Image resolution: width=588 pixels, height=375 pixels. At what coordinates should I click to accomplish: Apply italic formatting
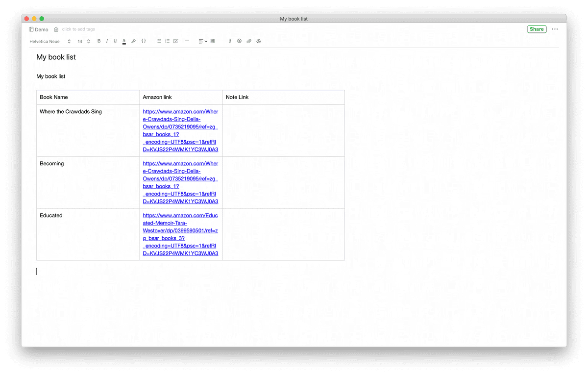pyautogui.click(x=107, y=41)
